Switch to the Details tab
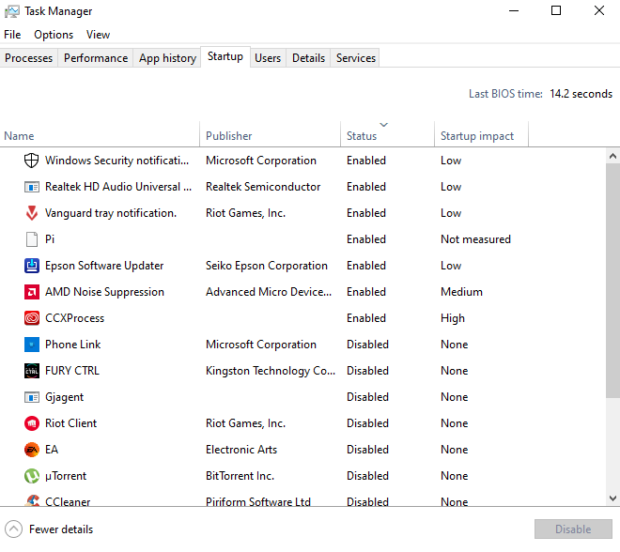620x552 pixels. click(x=308, y=58)
